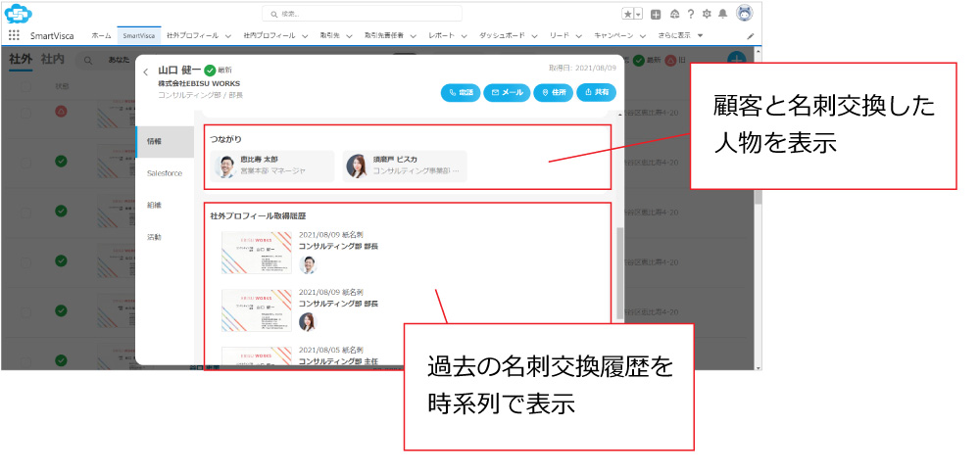Expand the 社外プロフィール nav dropdown chevron
This screenshot has width=980, height=474.
228,36
